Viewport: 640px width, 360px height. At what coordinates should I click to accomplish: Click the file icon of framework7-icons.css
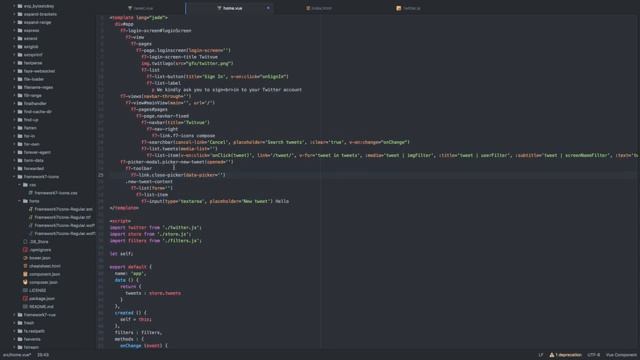pos(31,193)
